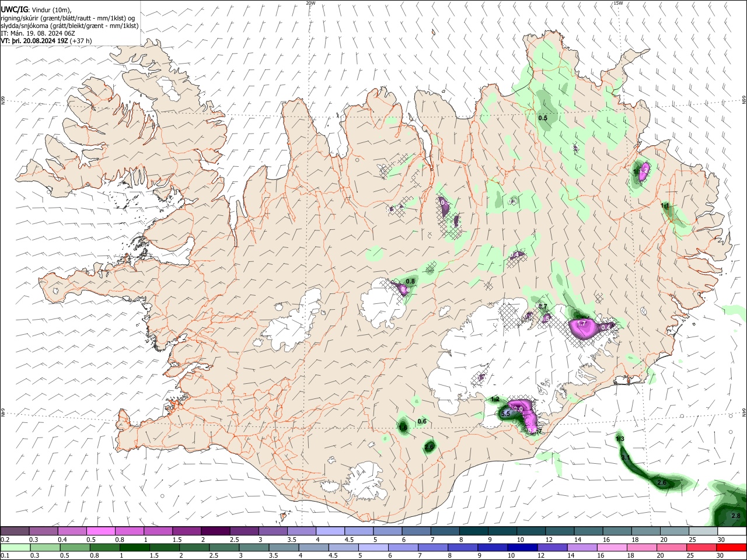The height and width of the screenshot is (560, 747).
Task: Click the 3.1 precipitation value offshore
Action: click(x=625, y=457)
